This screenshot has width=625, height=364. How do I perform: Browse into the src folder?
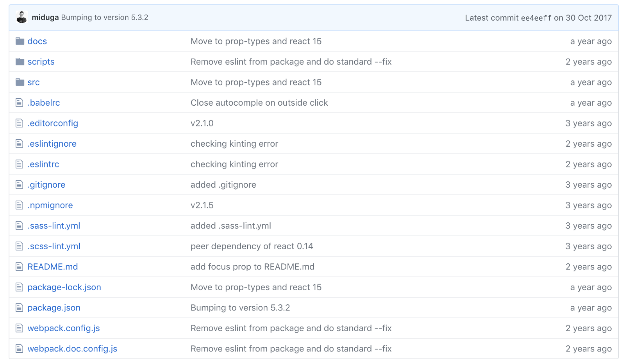[34, 82]
